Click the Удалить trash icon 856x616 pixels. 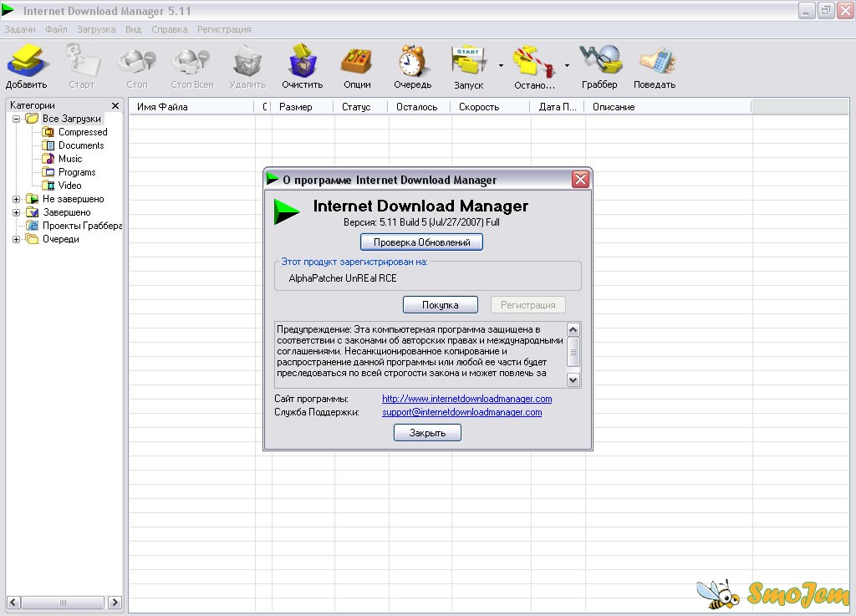point(247,61)
